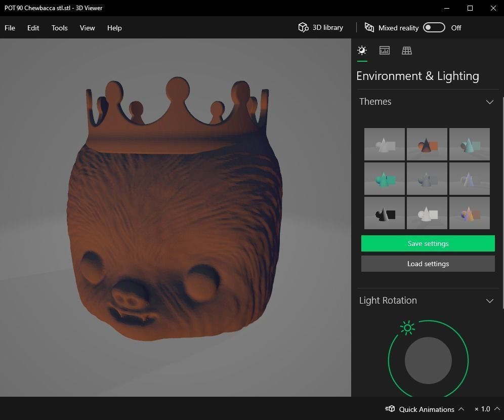Open the Grid & Views tab icon
Viewport: 504px width, 420px height.
407,51
